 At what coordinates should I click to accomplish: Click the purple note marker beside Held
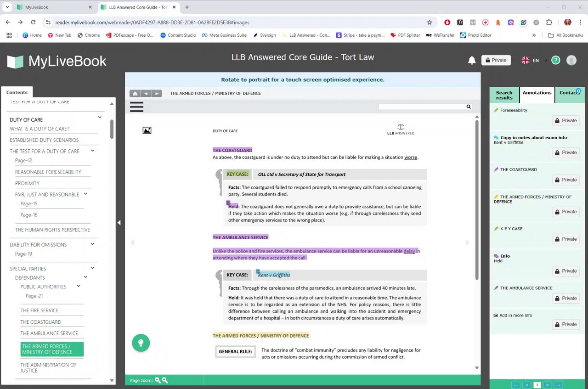(x=228, y=203)
